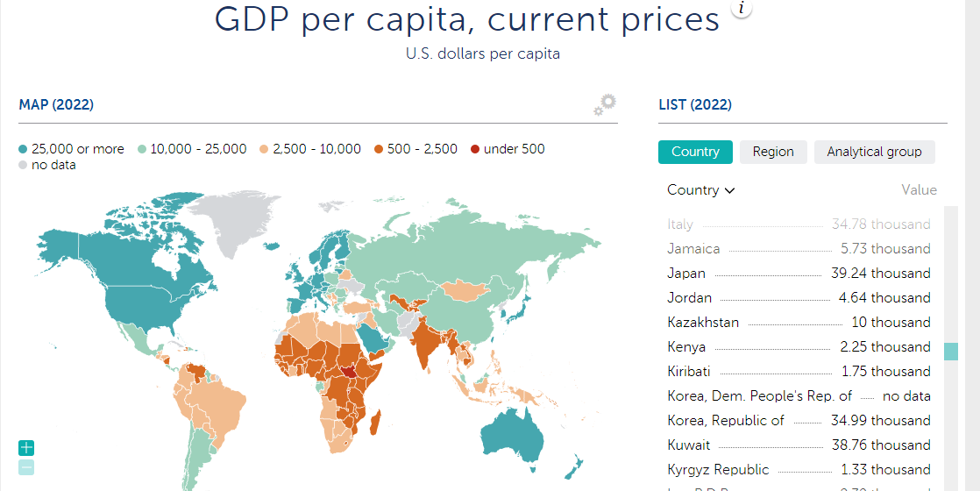The height and width of the screenshot is (491, 980).
Task: Switch to the Analytical group tab
Action: pos(874,152)
